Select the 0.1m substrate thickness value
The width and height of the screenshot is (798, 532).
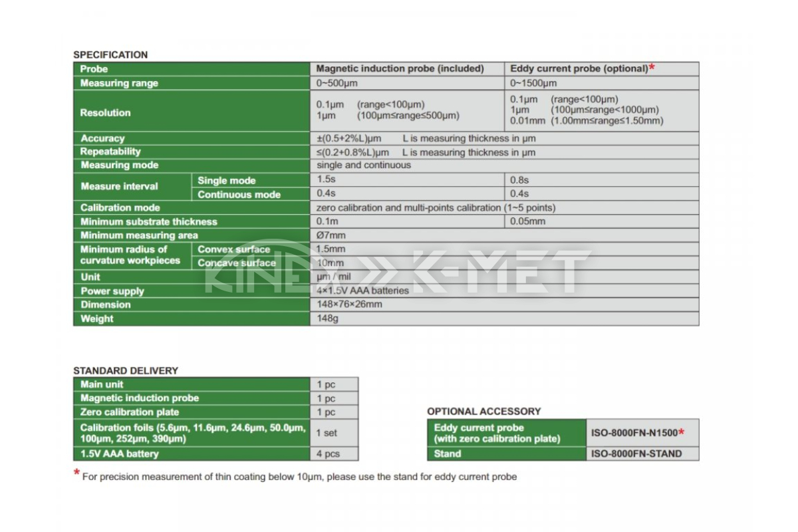pyautogui.click(x=327, y=221)
